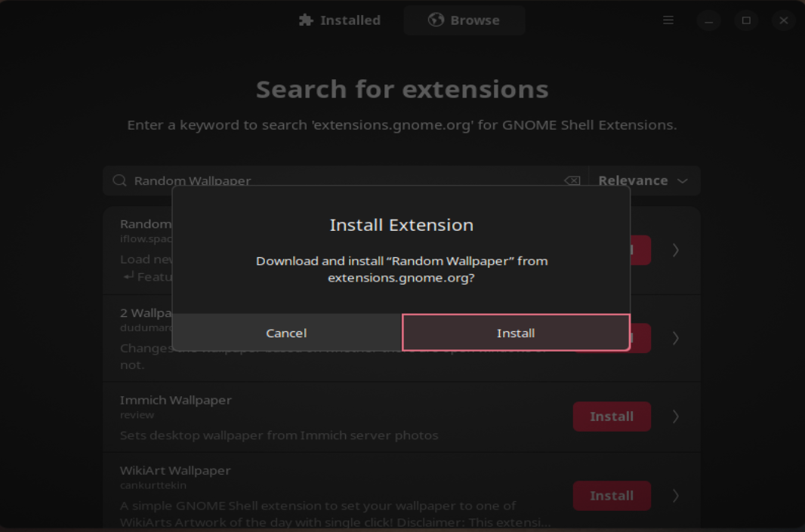Cancel the Install Extension dialog
The width and height of the screenshot is (805, 532).
coord(286,333)
